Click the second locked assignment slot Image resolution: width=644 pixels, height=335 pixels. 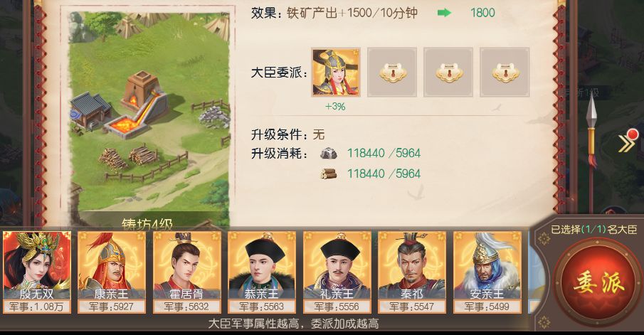(448, 73)
